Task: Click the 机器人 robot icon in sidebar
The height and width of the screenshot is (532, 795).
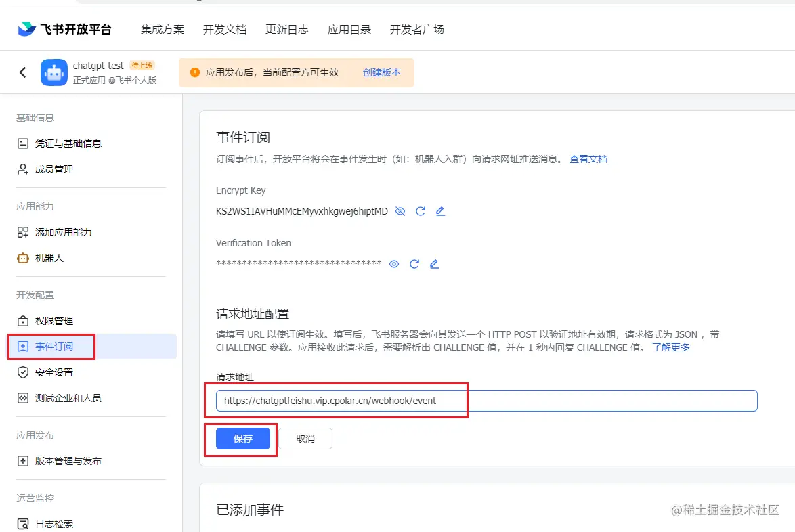Action: [23, 258]
